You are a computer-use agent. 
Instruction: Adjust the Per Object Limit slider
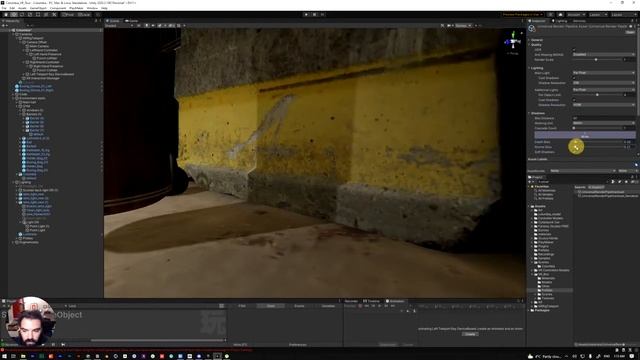(598, 95)
